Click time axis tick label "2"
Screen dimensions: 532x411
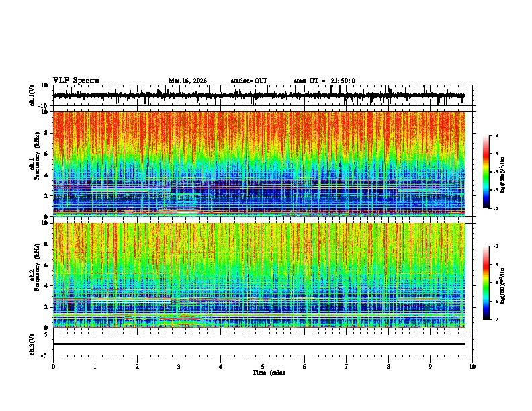click(137, 367)
